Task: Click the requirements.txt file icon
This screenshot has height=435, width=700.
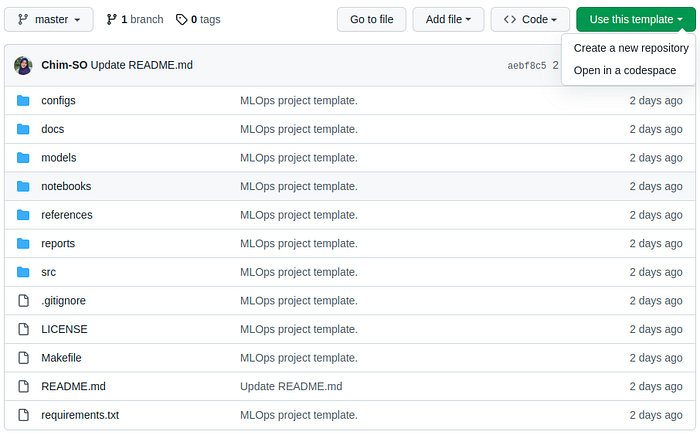Action: [24, 415]
